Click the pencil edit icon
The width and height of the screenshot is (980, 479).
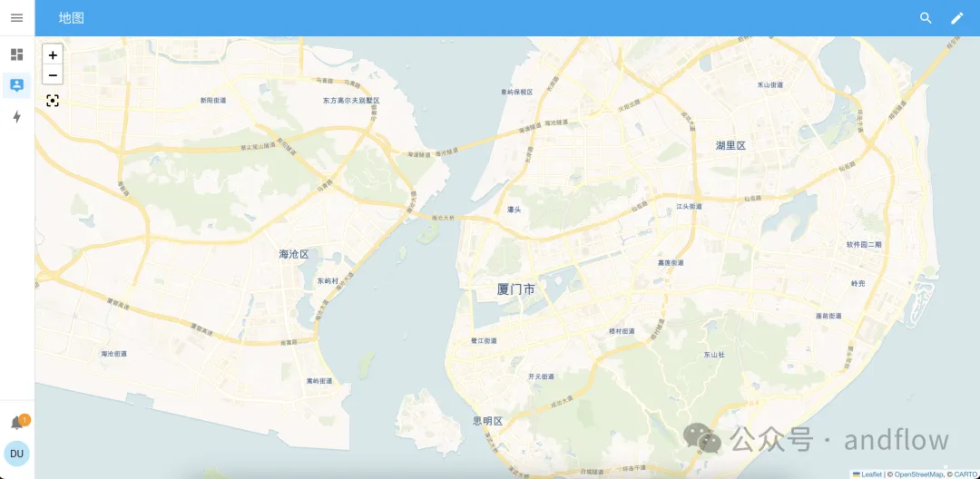tap(957, 18)
